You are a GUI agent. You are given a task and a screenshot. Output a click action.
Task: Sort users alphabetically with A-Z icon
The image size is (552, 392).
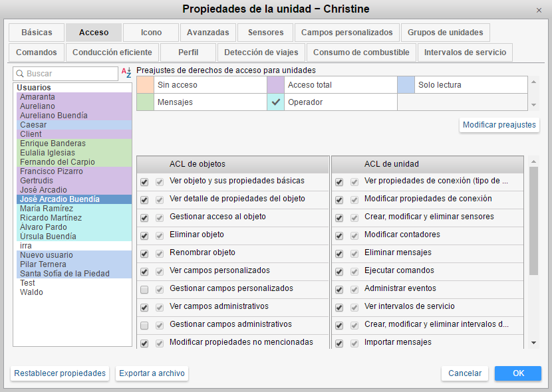[x=126, y=73]
